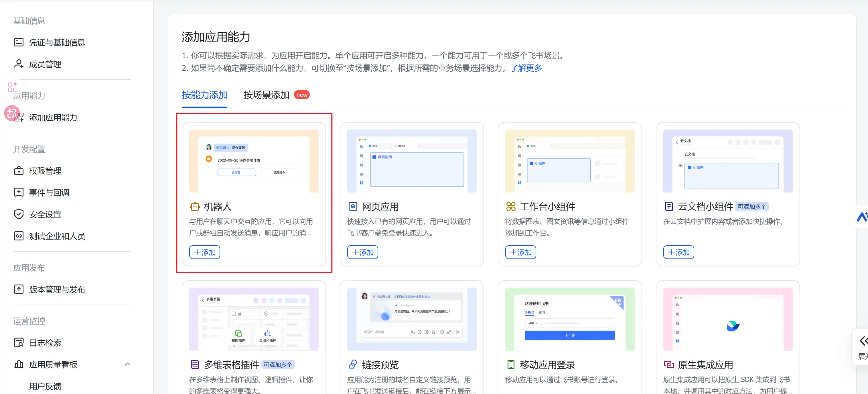Image resolution: width=868 pixels, height=394 pixels.
Task: Switch to the 按场景添加 tab
Action: pyautogui.click(x=266, y=95)
